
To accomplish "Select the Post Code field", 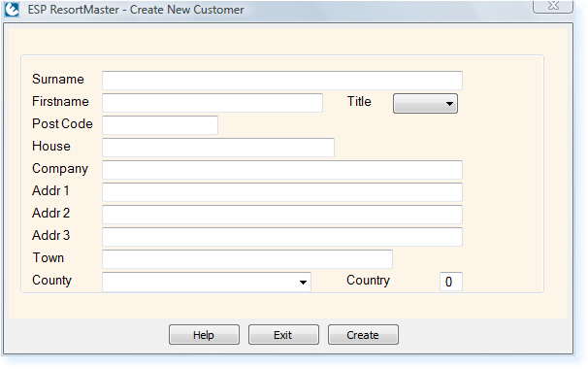I will [x=160, y=125].
